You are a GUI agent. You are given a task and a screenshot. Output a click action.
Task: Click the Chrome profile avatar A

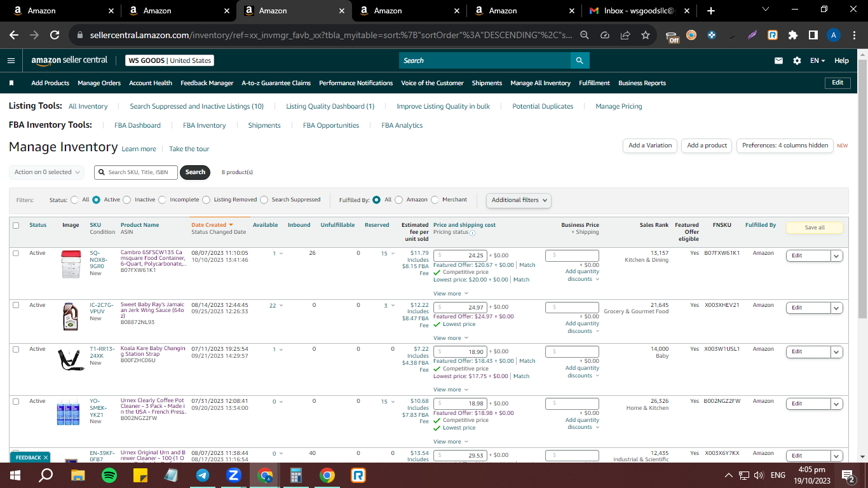[834, 36]
